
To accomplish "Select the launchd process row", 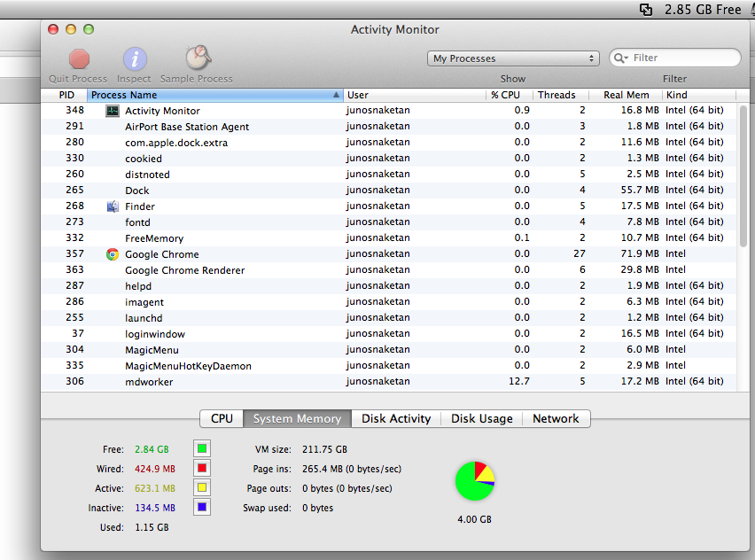I will coord(388,317).
